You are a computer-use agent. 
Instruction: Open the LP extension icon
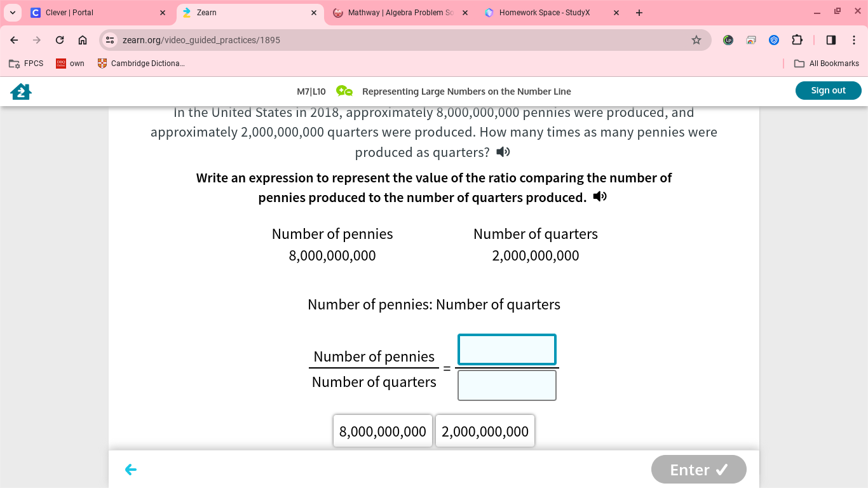[x=728, y=40]
